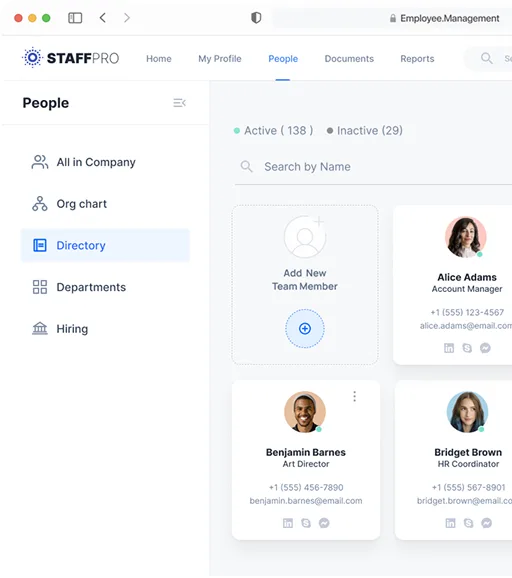The image size is (512, 578).
Task: Toggle the browser sidebar icon
Action: pyautogui.click(x=75, y=18)
